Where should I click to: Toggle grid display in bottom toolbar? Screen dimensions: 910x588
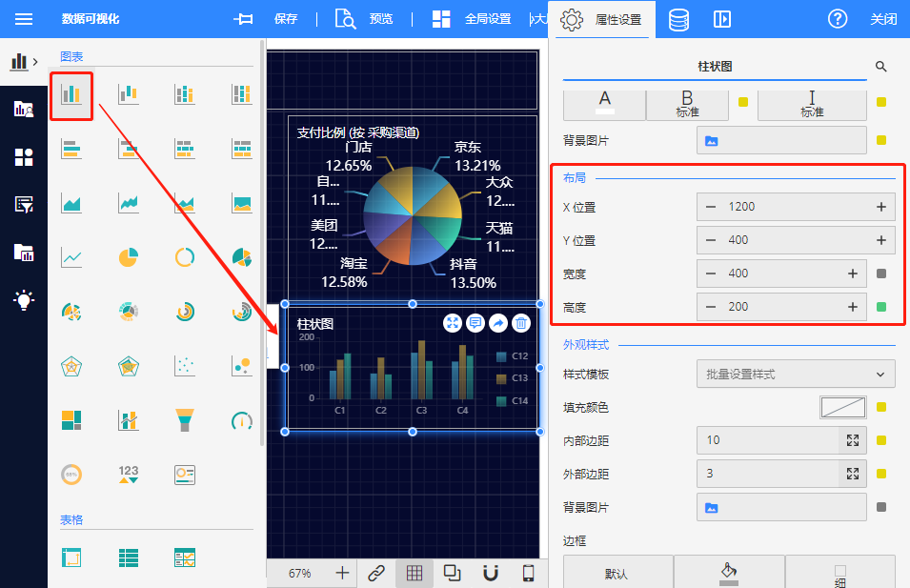(x=415, y=573)
